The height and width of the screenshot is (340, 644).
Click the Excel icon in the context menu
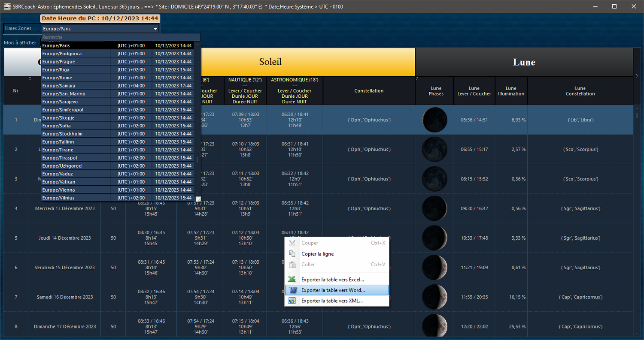click(292, 280)
